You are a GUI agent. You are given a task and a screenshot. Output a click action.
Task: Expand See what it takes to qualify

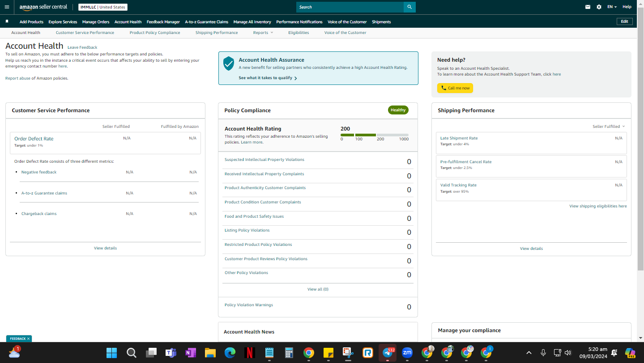click(x=268, y=78)
